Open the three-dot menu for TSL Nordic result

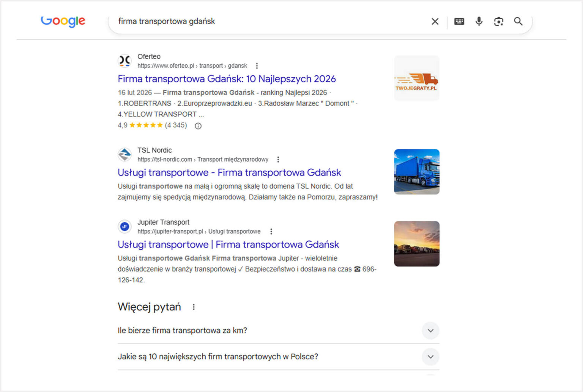(x=278, y=160)
